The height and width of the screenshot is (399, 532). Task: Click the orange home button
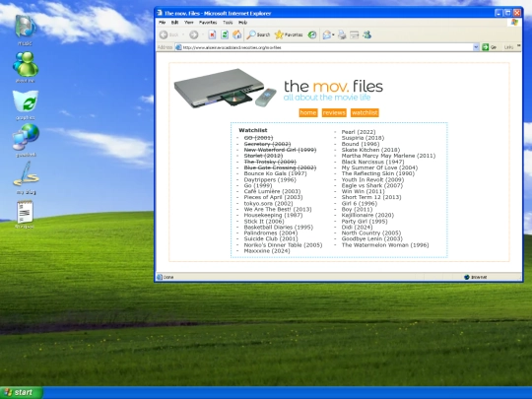tap(308, 112)
